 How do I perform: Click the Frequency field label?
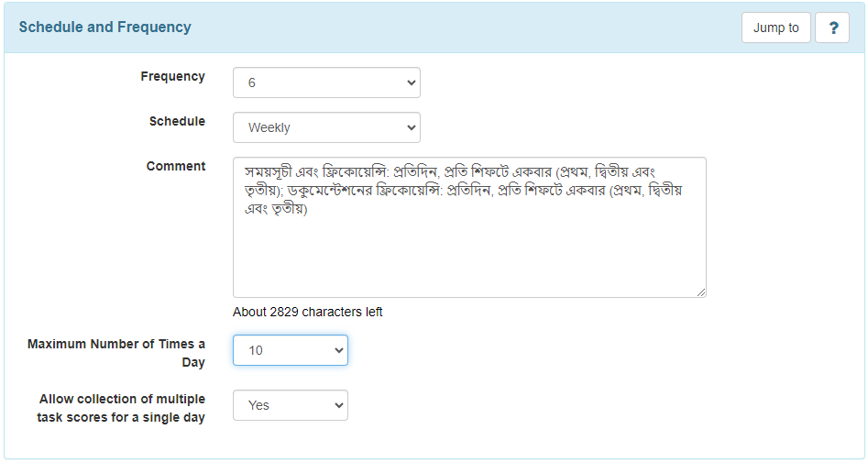[x=172, y=76]
